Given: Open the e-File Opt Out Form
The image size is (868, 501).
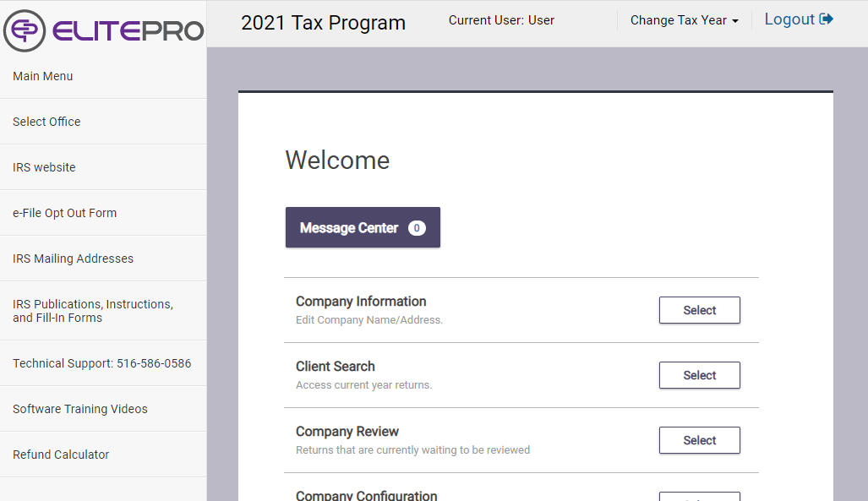Looking at the screenshot, I should click(64, 213).
